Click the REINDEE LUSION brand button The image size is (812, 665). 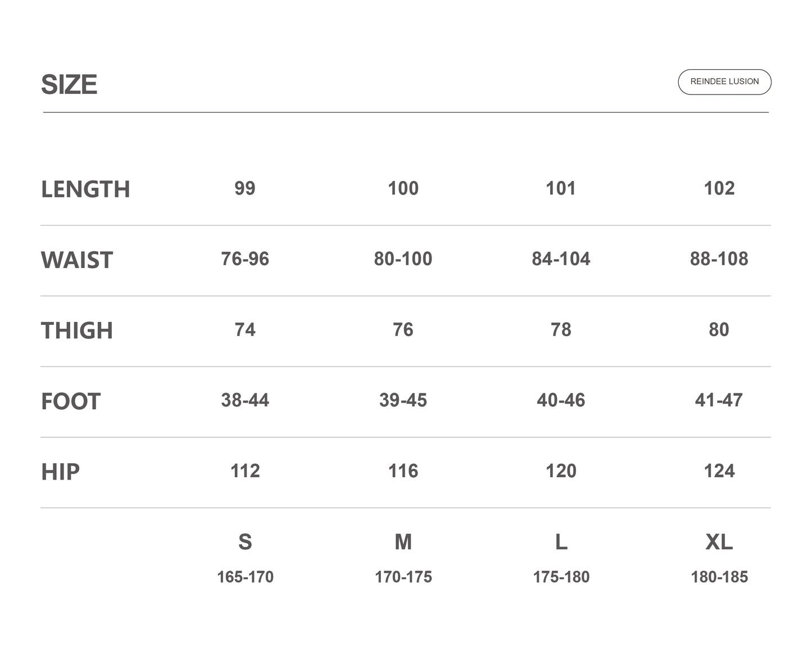724,82
